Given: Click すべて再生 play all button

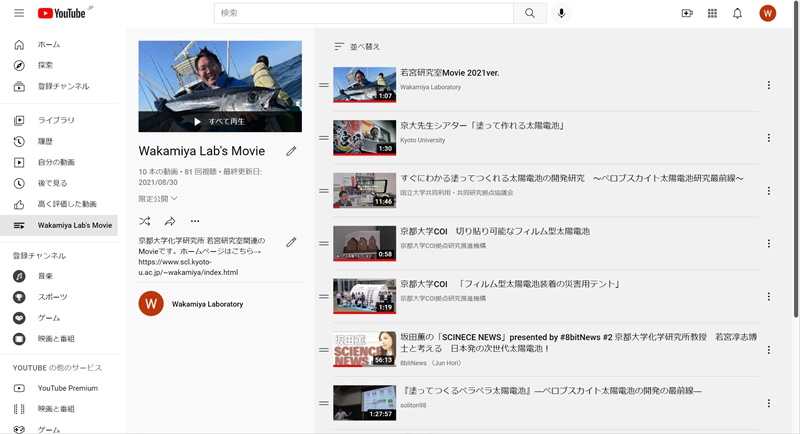Looking at the screenshot, I should point(220,121).
